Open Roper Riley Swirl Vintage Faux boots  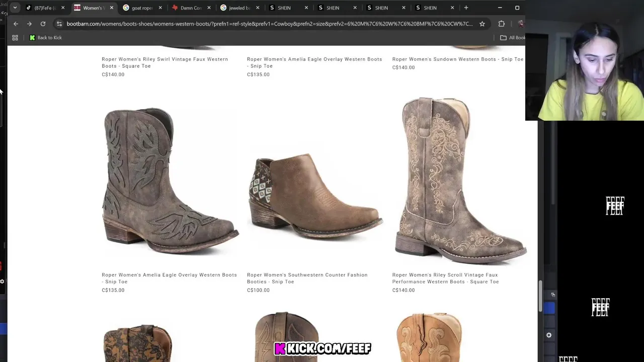[x=165, y=62]
